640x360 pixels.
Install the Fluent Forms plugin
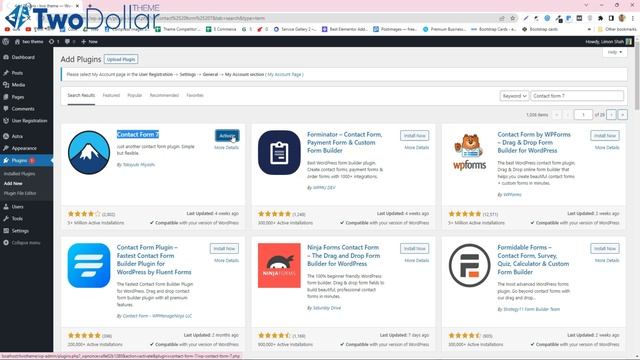tap(224, 249)
